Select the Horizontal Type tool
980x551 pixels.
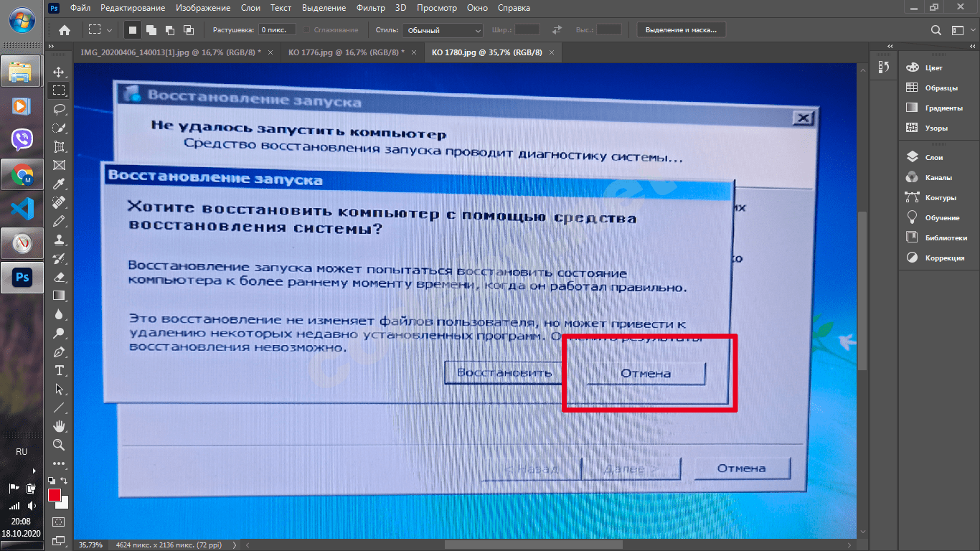pyautogui.click(x=59, y=370)
